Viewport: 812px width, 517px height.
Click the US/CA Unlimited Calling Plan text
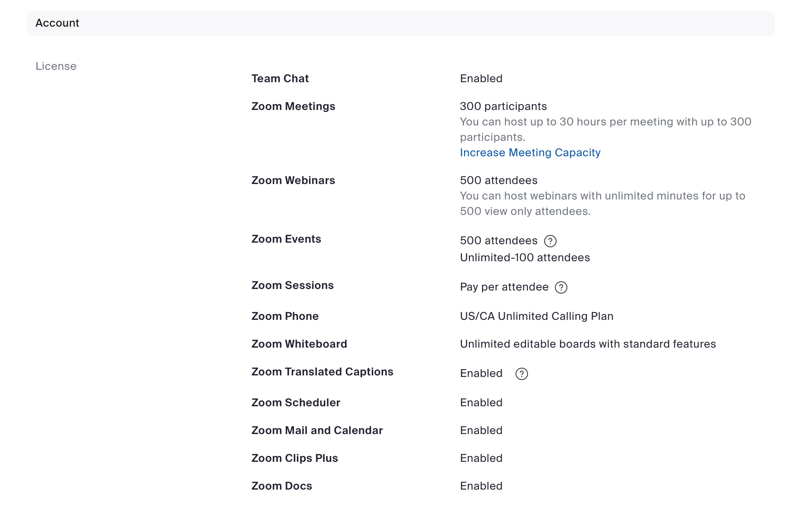[x=536, y=316]
